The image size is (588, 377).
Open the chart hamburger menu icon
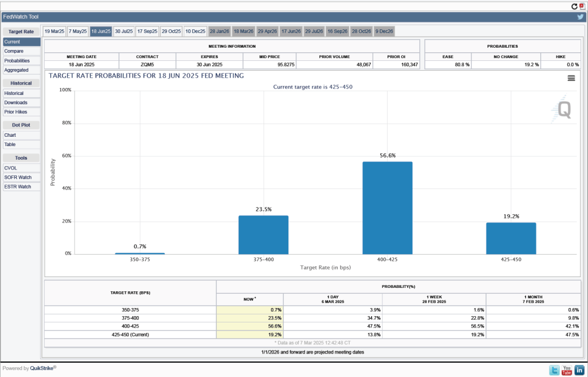point(571,78)
